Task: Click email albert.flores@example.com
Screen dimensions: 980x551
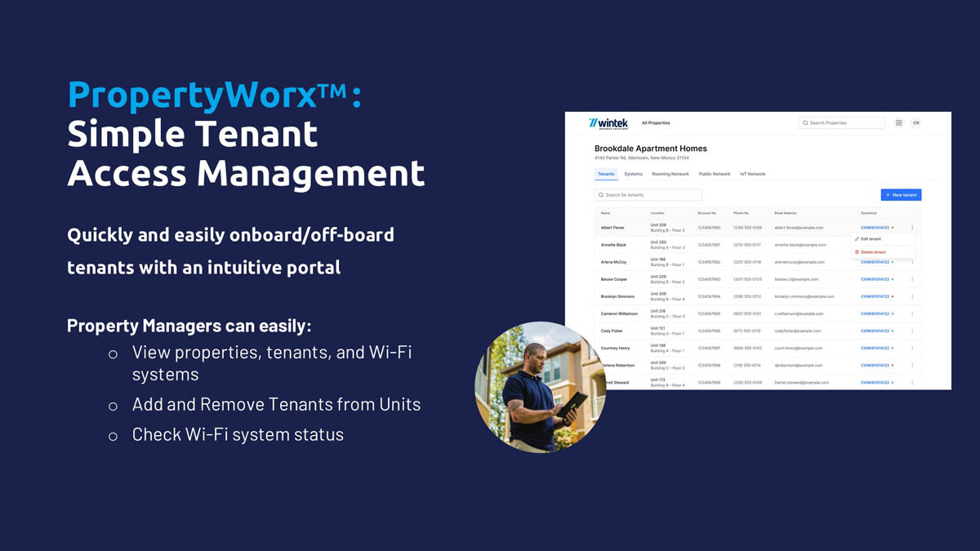Action: click(799, 228)
